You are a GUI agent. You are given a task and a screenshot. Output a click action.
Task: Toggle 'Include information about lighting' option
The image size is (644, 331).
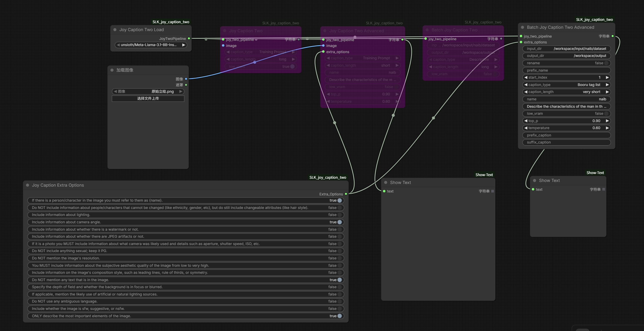[339, 215]
